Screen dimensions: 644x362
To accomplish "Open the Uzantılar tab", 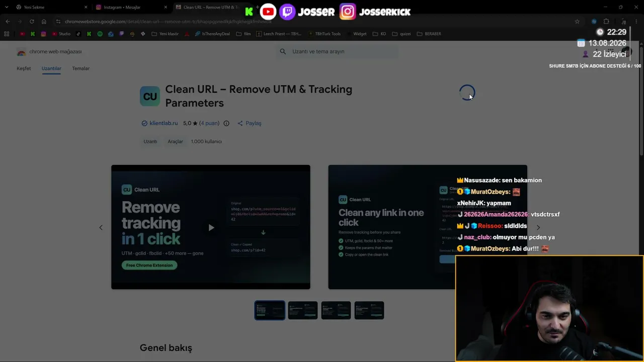I will click(x=51, y=68).
